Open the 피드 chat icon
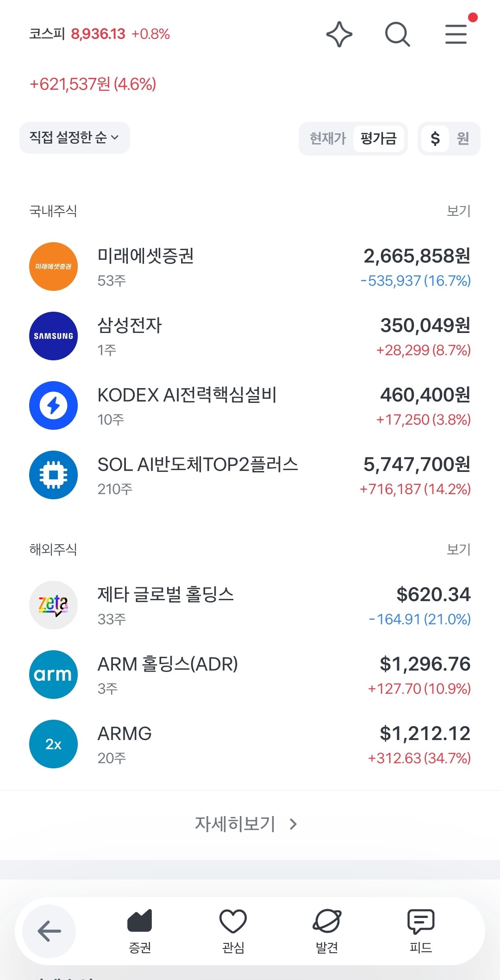Viewport: 500px width, 980px height. point(420,931)
